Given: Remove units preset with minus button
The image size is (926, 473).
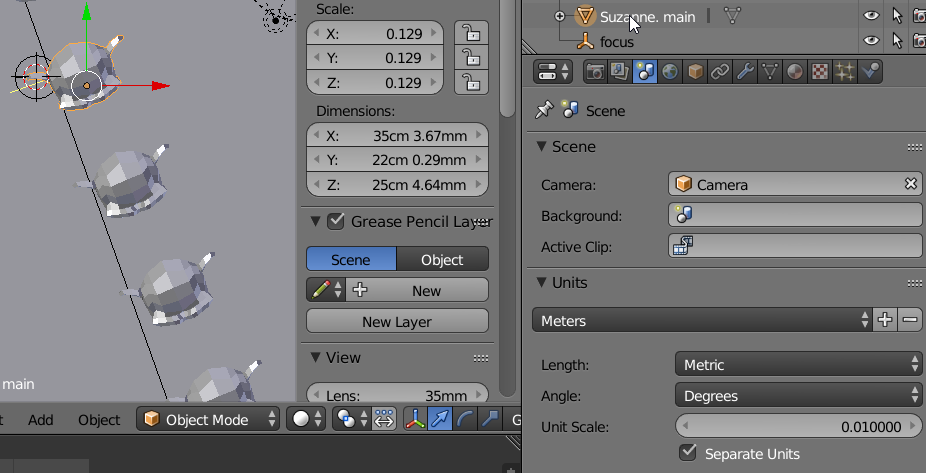Looking at the screenshot, I should pyautogui.click(x=910, y=321).
